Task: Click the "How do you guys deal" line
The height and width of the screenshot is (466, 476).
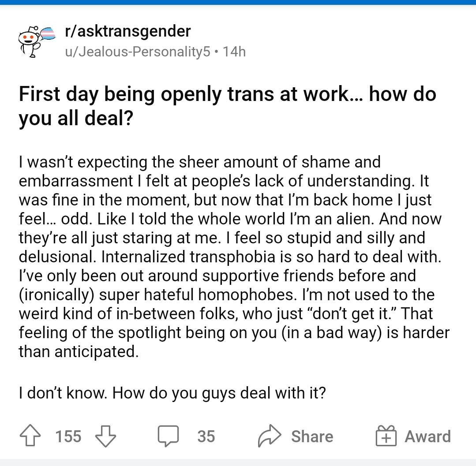Action: pos(172,393)
